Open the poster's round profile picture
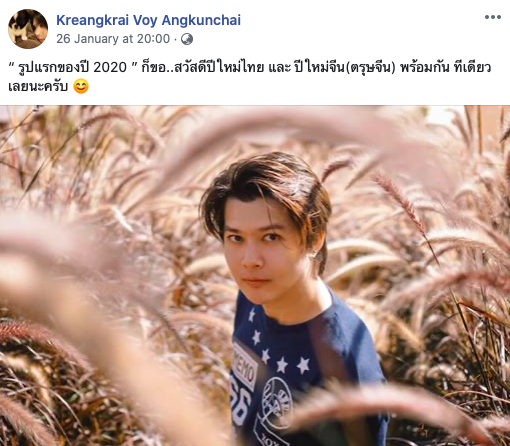This screenshot has height=446, width=510. click(x=28, y=29)
